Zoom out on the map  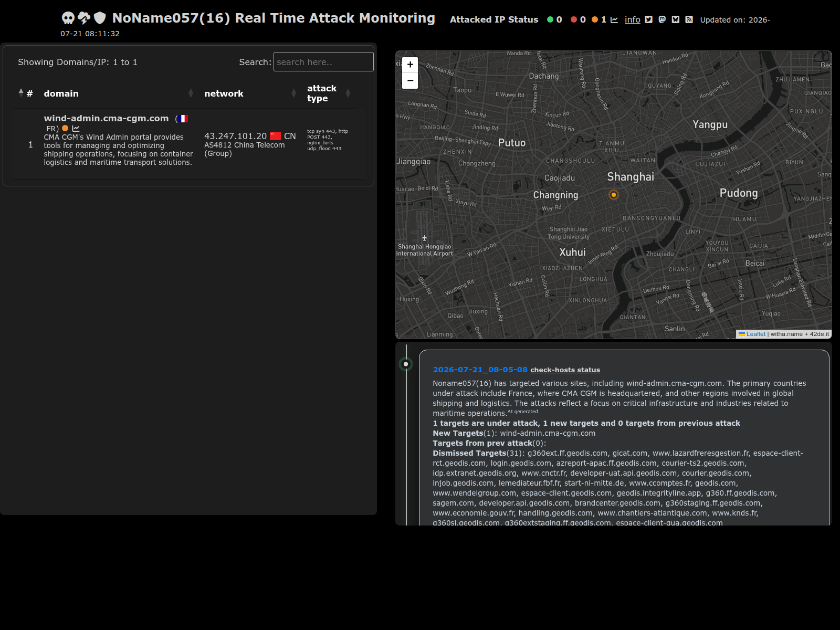[410, 80]
